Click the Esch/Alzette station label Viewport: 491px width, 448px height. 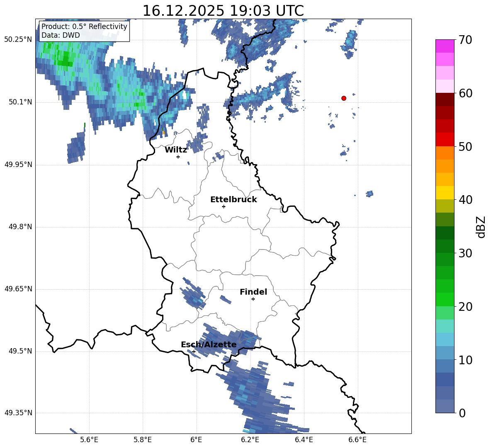209,345
